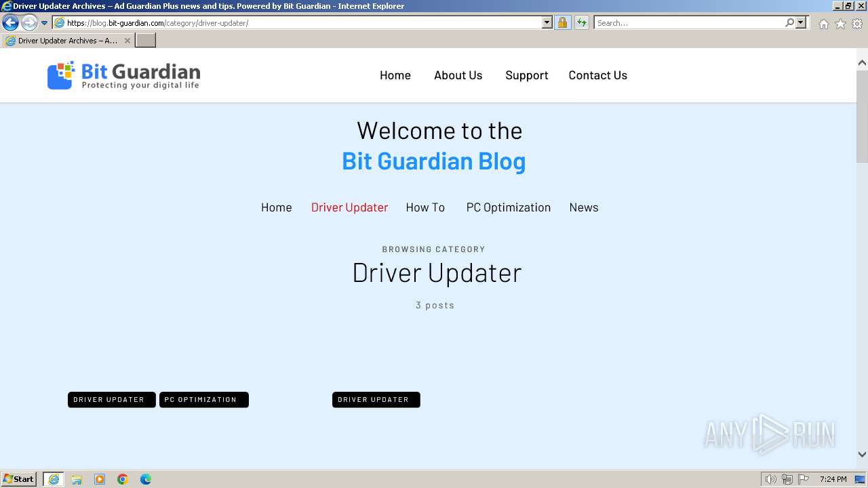Click the browser Back arrow button
Screen dimensions: 868x488
10,22
